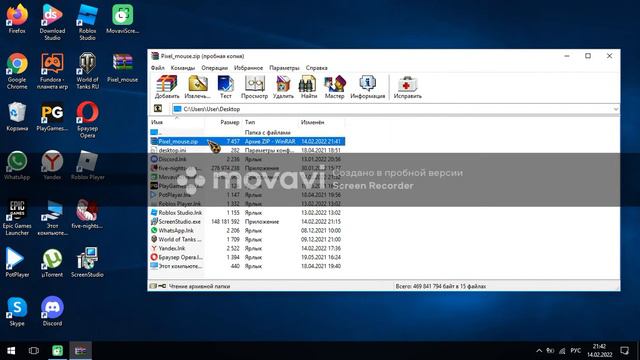Click Этот компьютер desktop icon
The width and height of the screenshot is (640, 360).
coord(52,218)
